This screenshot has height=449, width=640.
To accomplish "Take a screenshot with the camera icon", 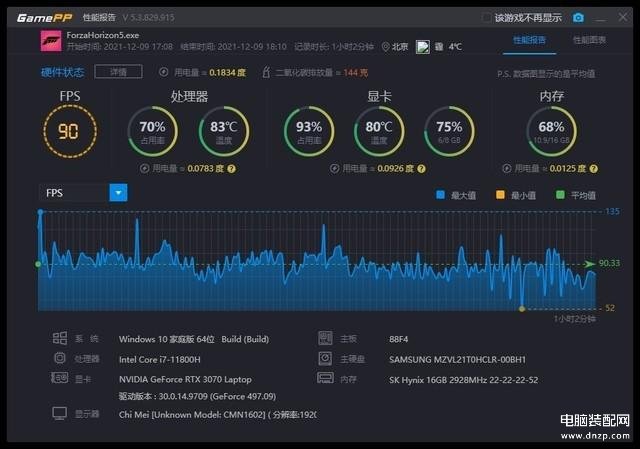I will (x=578, y=18).
